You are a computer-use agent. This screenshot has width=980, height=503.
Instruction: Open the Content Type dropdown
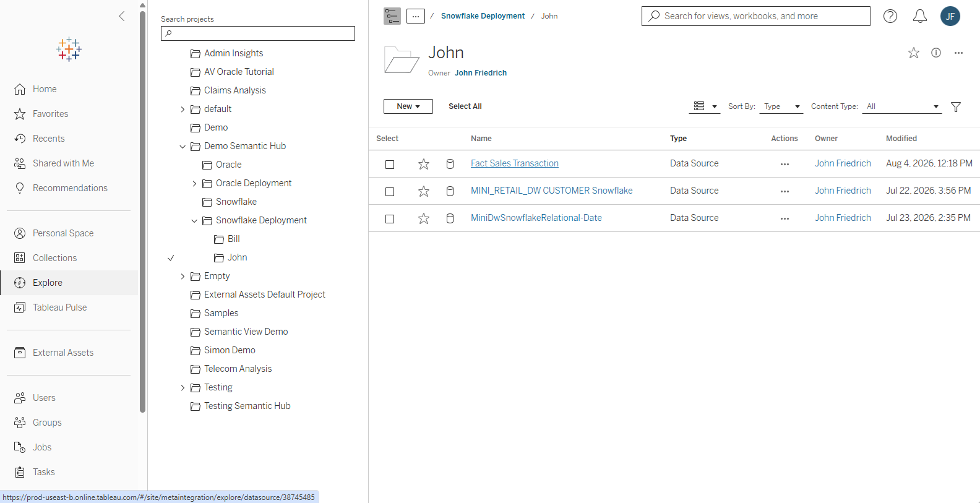[902, 106]
